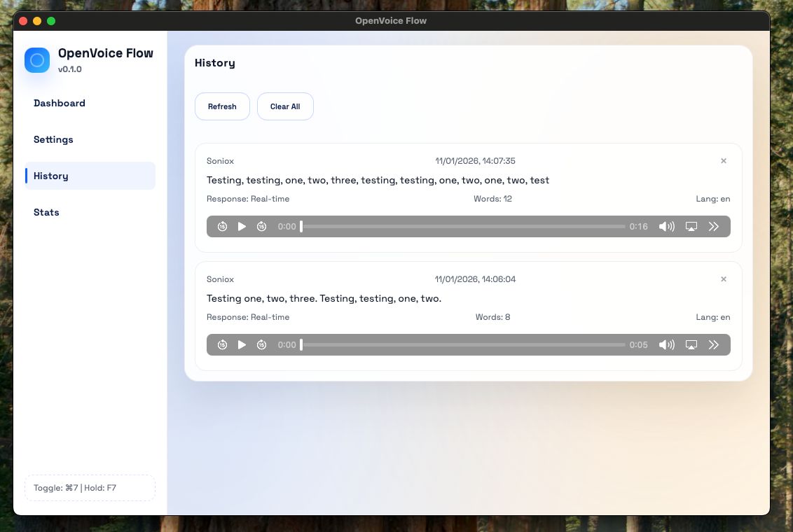Click 'Soniox' label on the 14:07:35 entry
Image resolution: width=793 pixels, height=532 pixels.
point(220,161)
